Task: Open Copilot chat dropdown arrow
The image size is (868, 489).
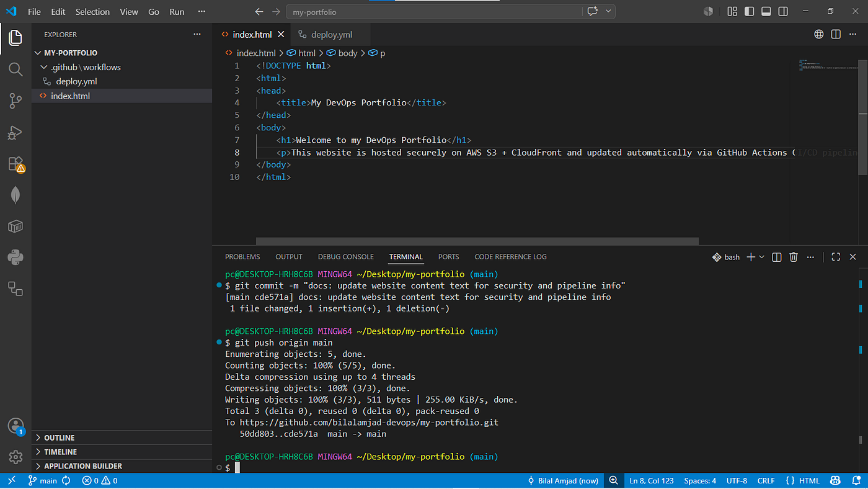Action: [x=608, y=11]
